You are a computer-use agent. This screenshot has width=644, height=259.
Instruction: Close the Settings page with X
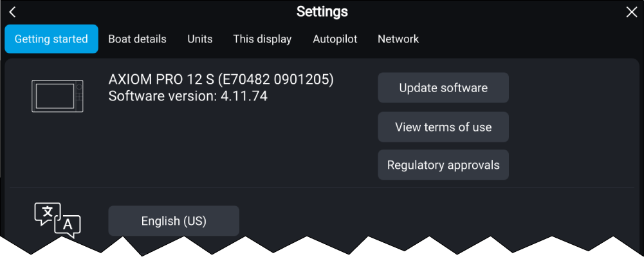pyautogui.click(x=631, y=12)
